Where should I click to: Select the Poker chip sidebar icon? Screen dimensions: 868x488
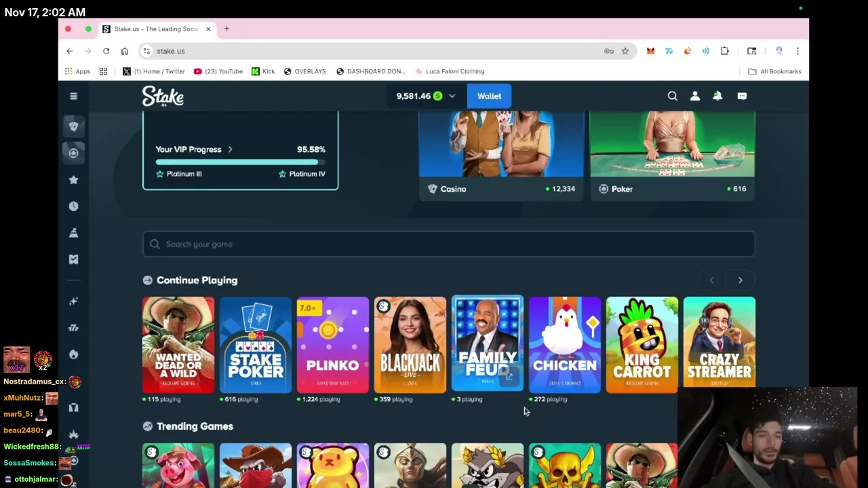73,152
